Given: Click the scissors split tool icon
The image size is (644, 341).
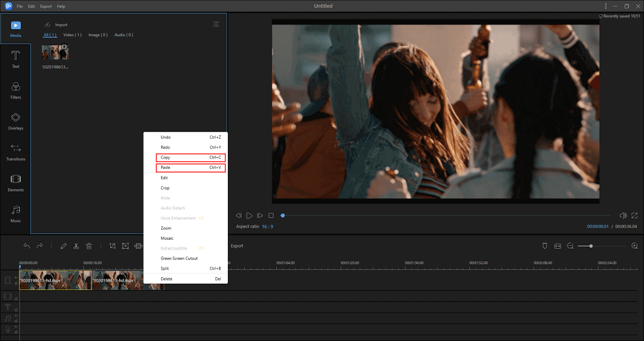Looking at the screenshot, I should [x=76, y=246].
